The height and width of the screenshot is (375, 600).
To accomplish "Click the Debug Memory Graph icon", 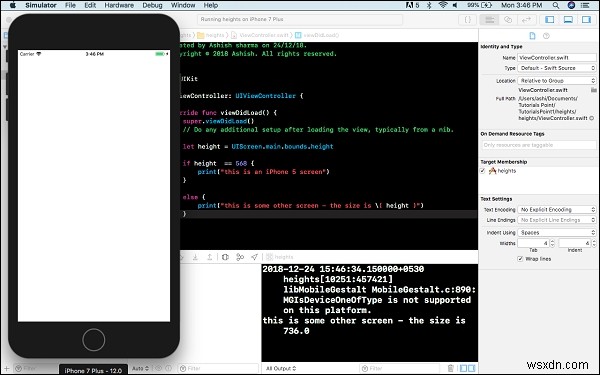I will (240, 257).
